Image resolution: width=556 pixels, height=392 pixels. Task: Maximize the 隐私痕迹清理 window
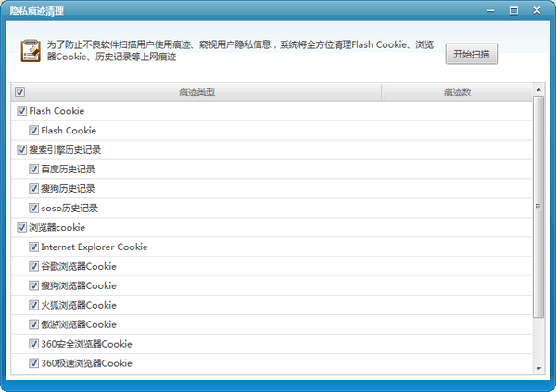[x=513, y=11]
